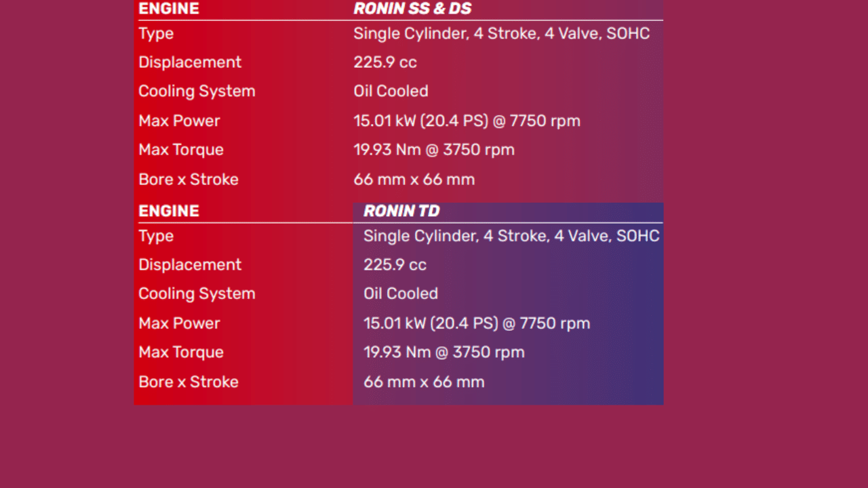This screenshot has width=868, height=488.
Task: Click the 19.93 Nm torque value under RONIN SS & DS
Action: click(434, 150)
